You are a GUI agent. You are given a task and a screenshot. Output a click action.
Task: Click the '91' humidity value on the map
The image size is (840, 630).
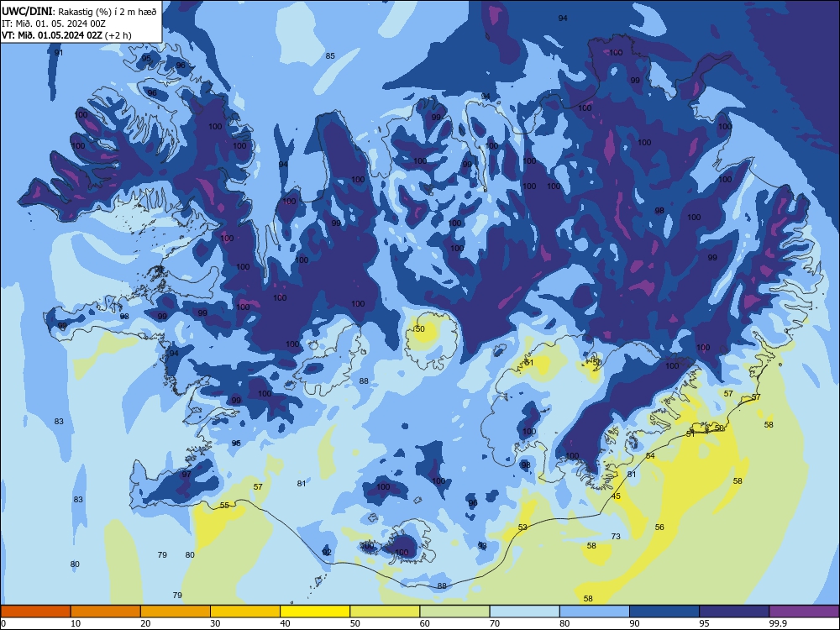(x=59, y=52)
